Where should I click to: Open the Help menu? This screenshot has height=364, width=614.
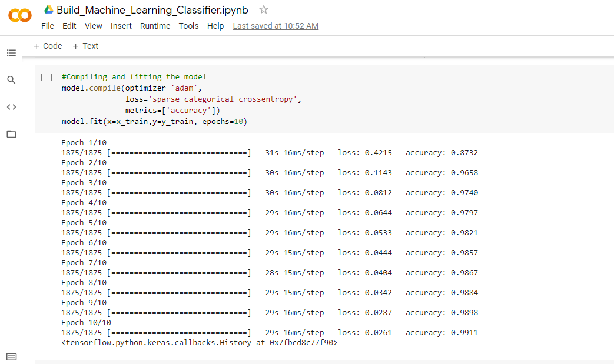point(215,26)
